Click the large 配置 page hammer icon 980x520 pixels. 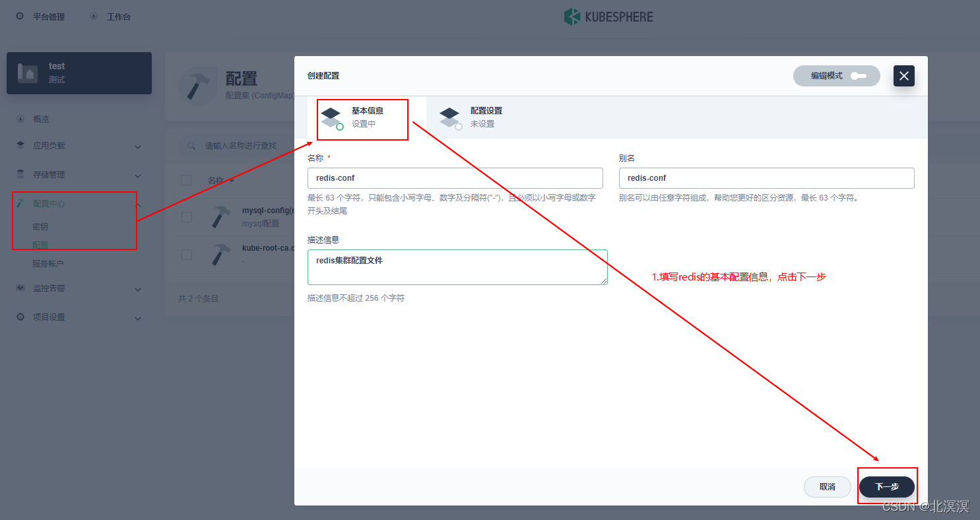pyautogui.click(x=197, y=86)
